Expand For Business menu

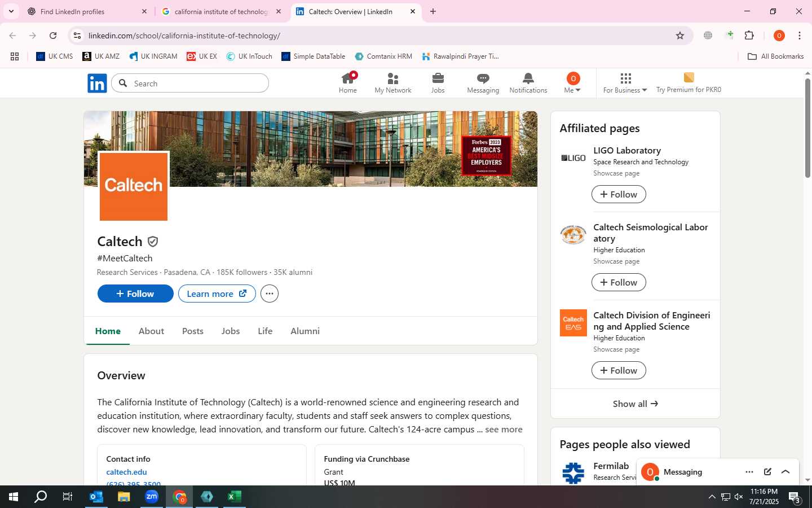(x=625, y=83)
